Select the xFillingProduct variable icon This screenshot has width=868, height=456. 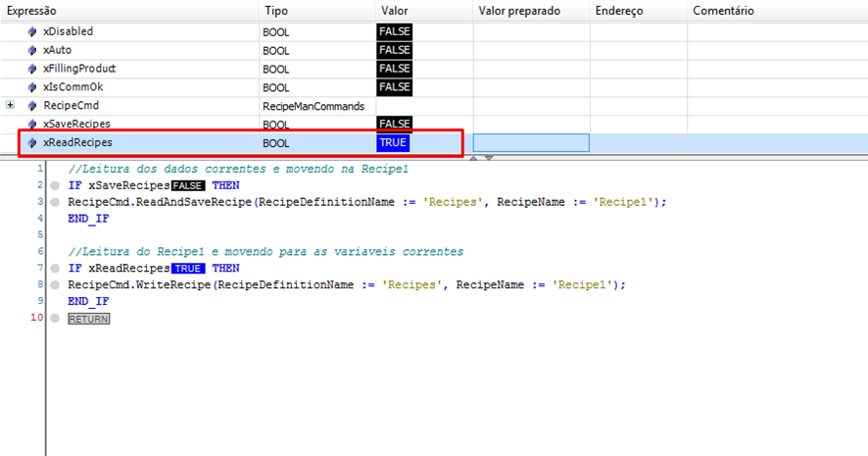(32, 70)
